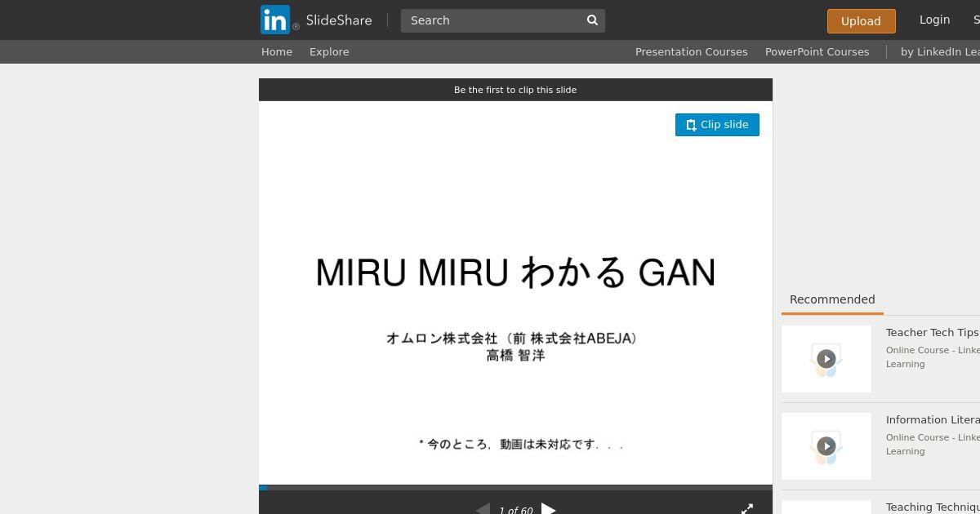Click the LinkedIn logo icon
This screenshot has width=980, height=514.
pos(275,20)
